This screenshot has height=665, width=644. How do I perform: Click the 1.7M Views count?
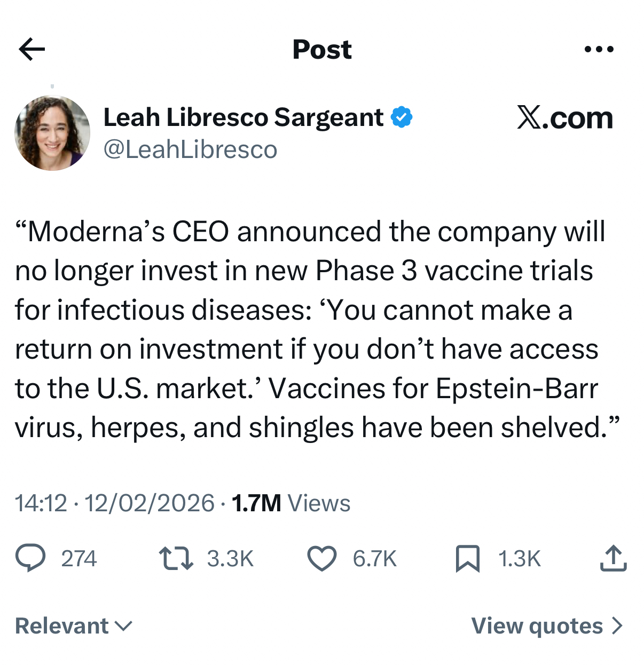tap(291, 503)
